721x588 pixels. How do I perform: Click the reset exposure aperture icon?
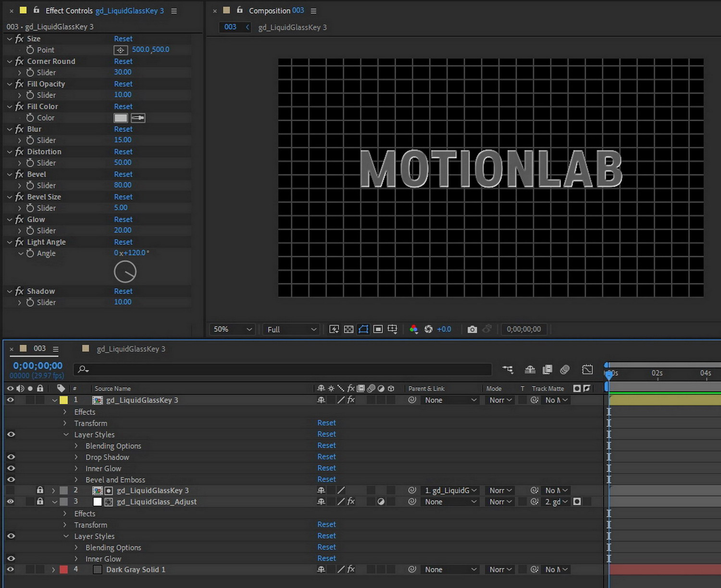pos(428,329)
